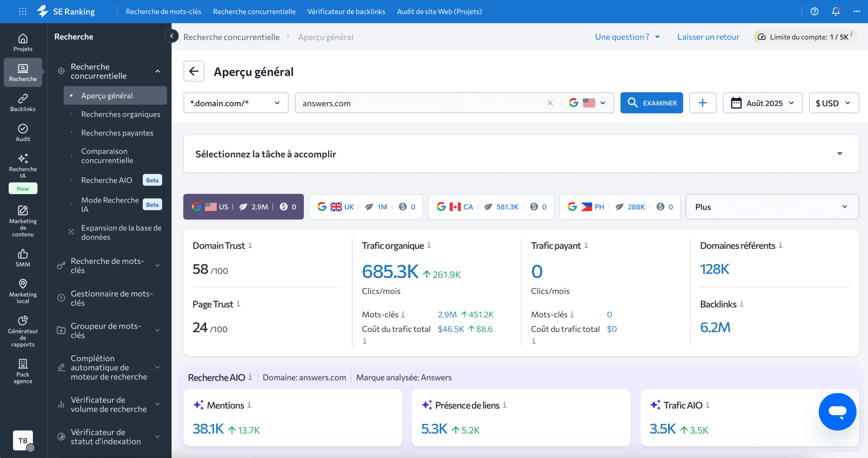Open Une question ? dropdown
This screenshot has width=868, height=458.
(627, 37)
